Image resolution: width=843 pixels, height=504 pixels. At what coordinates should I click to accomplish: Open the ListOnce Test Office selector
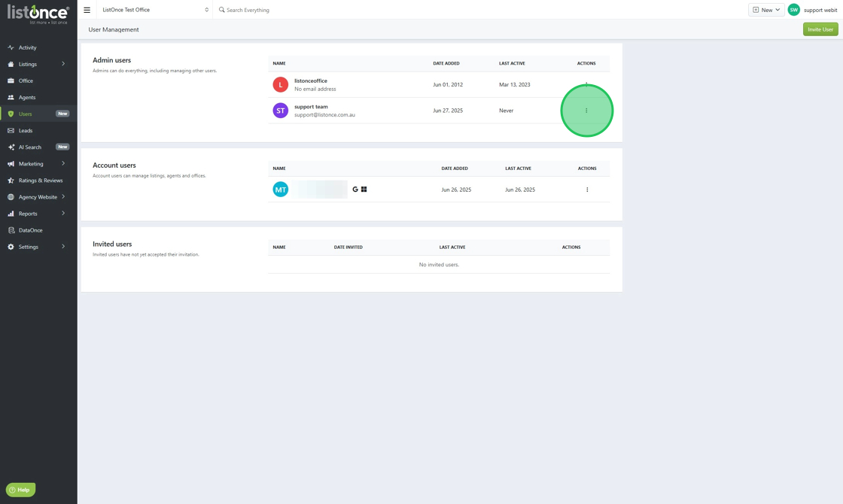tap(155, 10)
